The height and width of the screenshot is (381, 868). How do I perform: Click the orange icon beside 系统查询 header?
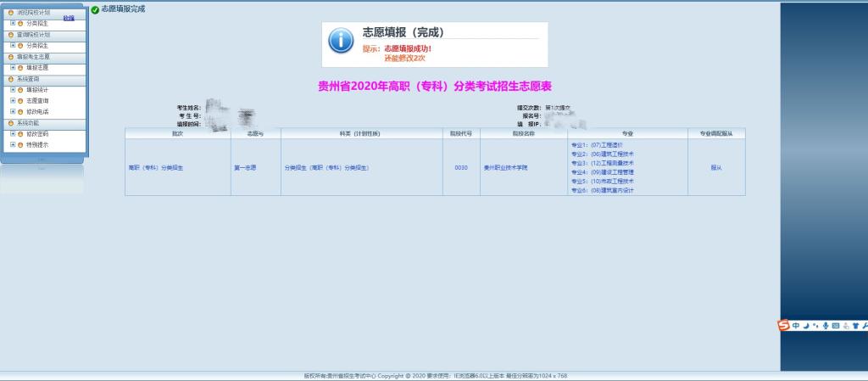(10, 79)
